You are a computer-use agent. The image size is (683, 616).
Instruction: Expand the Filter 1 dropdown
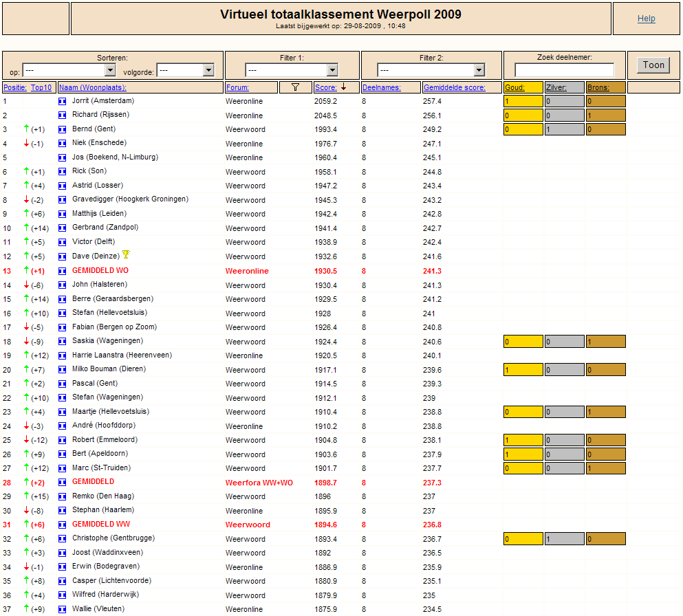(292, 70)
